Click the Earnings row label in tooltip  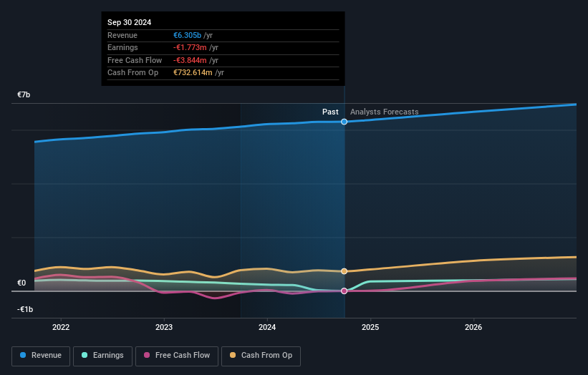(x=122, y=47)
